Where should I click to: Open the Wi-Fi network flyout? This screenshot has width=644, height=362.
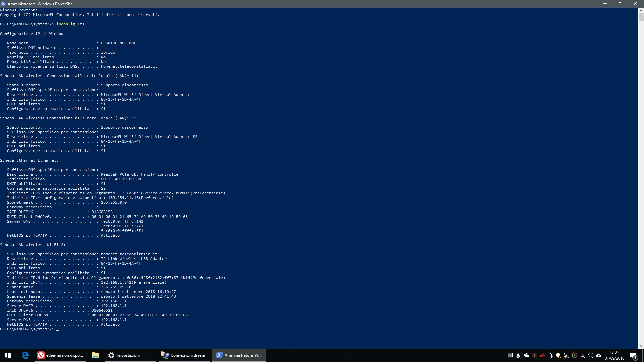[x=583, y=355]
